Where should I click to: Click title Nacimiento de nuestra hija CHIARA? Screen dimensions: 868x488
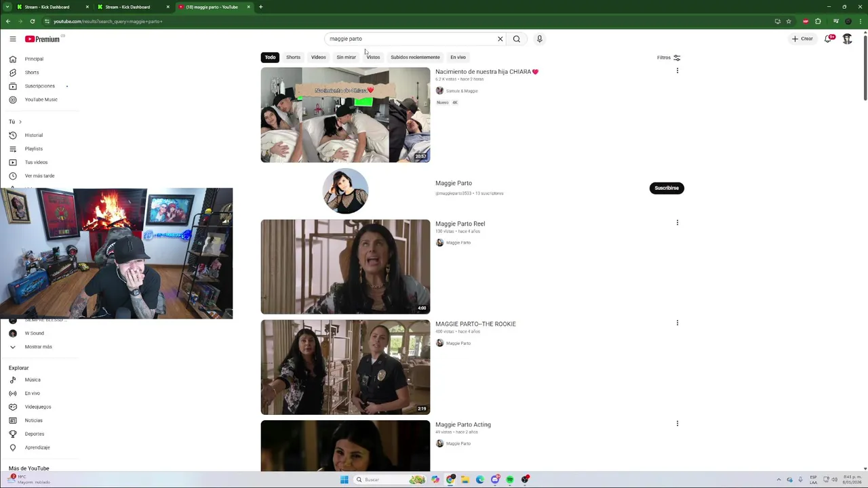[x=487, y=72]
